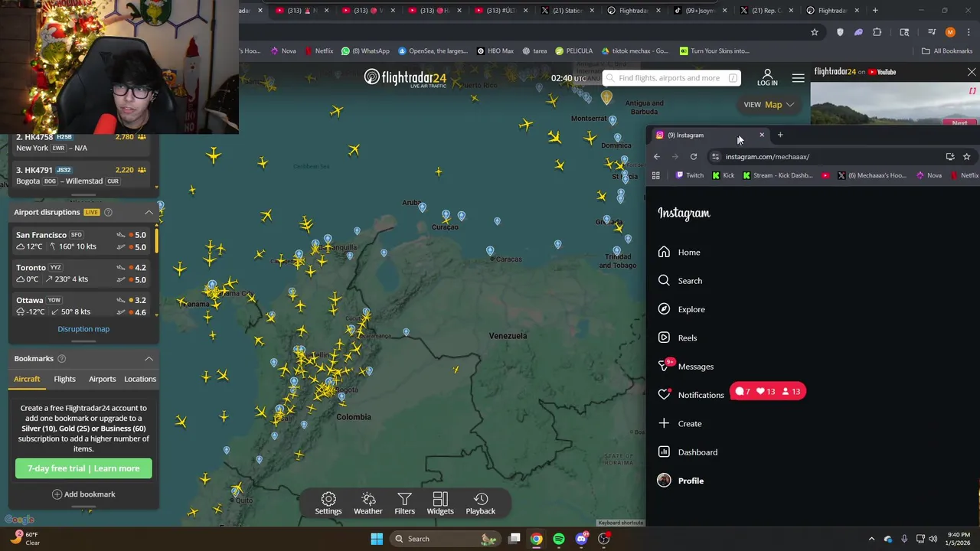980x551 pixels.
Task: Open a new tab in Instagram window
Action: click(780, 135)
